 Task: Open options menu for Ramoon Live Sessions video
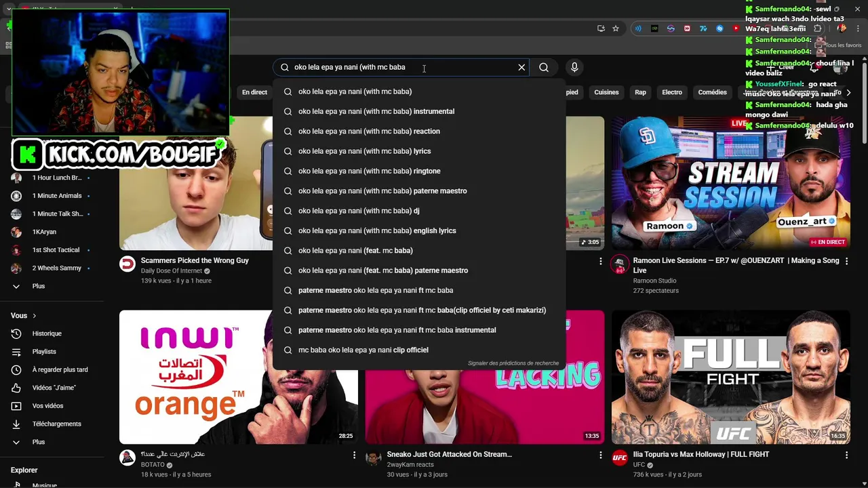point(846,262)
